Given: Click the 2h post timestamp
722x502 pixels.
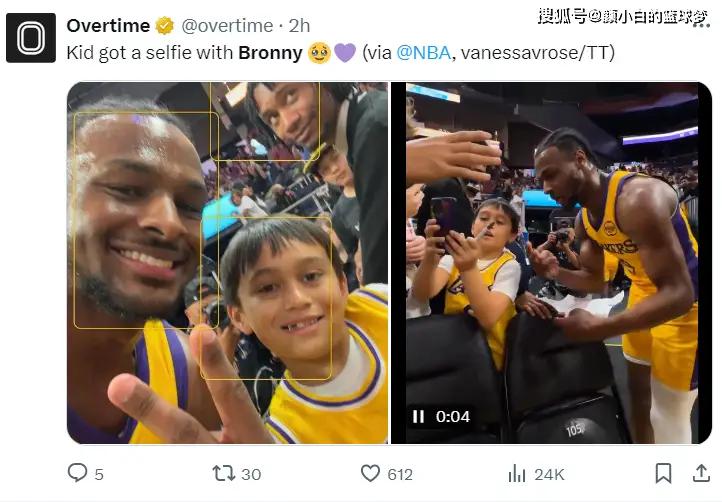Looking at the screenshot, I should [300, 25].
